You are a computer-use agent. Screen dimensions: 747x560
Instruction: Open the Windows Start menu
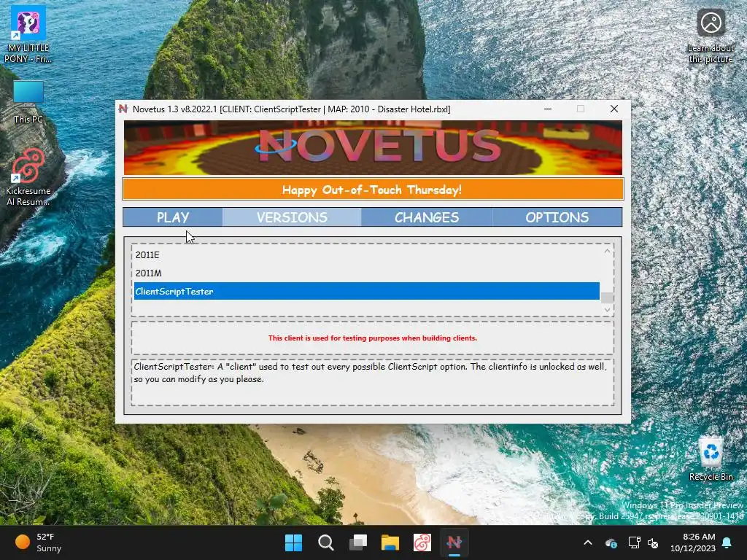[x=293, y=542]
